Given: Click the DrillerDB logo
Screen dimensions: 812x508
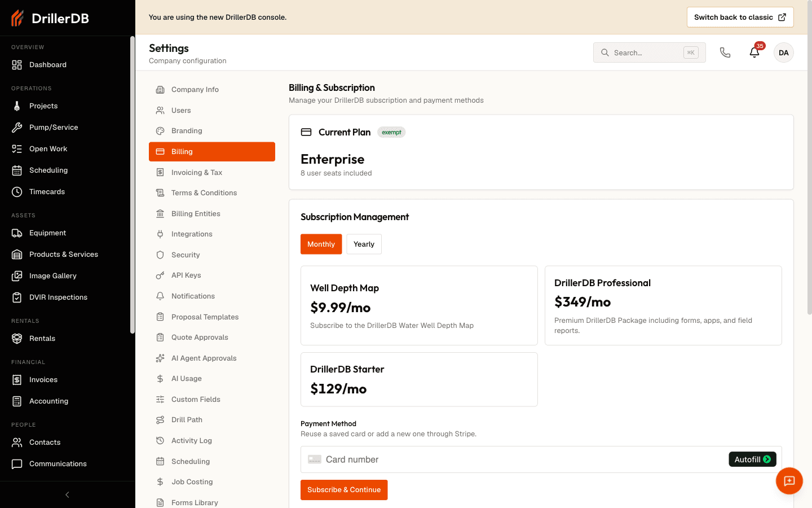Looking at the screenshot, I should pos(50,18).
